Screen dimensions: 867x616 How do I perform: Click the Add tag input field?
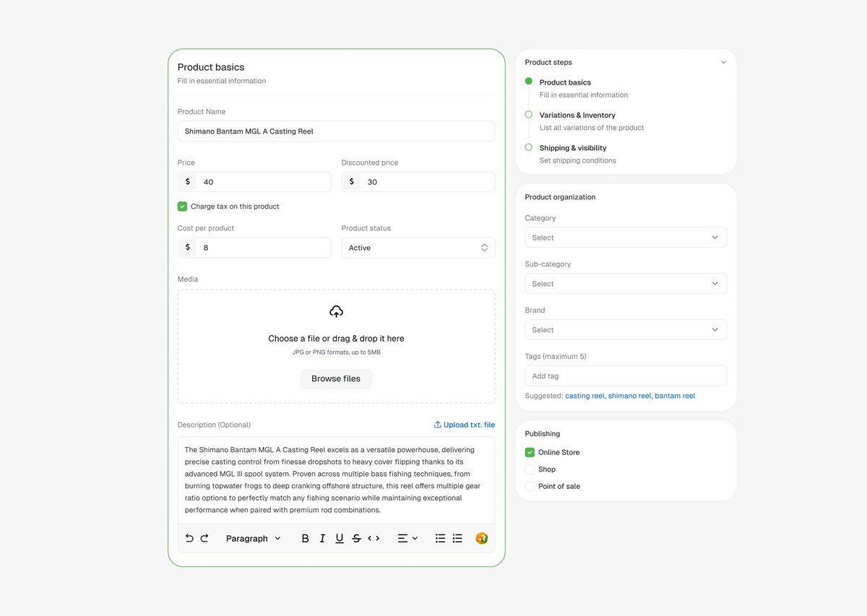(626, 376)
